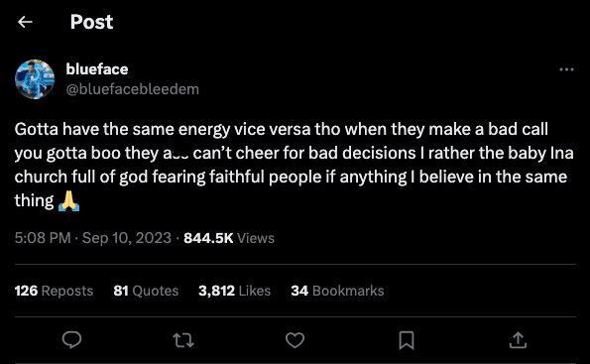Repost using the retweet arrows icon

(183, 340)
